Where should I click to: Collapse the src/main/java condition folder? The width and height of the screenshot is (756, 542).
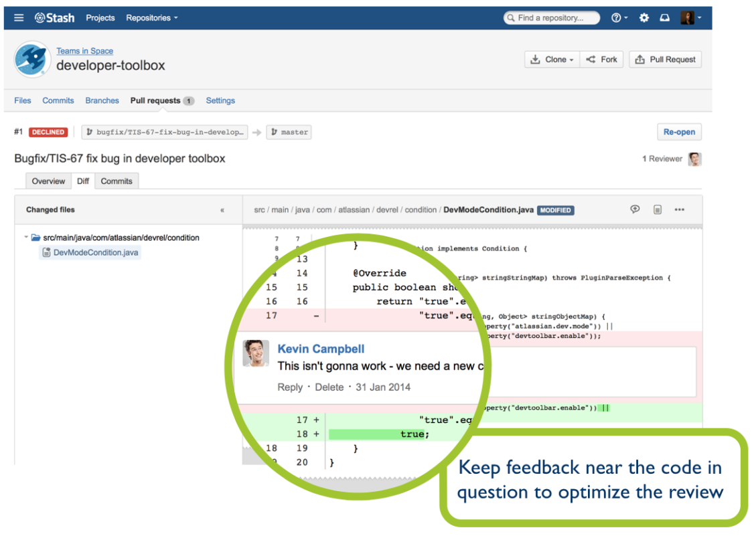coord(26,237)
